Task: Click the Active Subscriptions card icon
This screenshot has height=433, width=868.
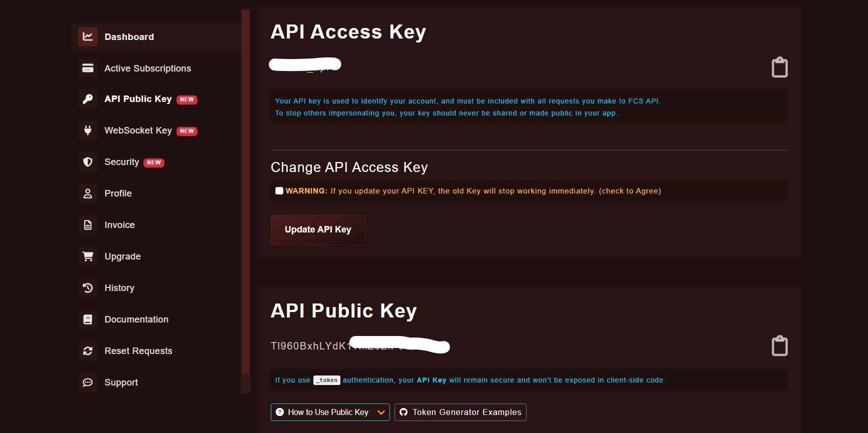Action: pos(88,68)
